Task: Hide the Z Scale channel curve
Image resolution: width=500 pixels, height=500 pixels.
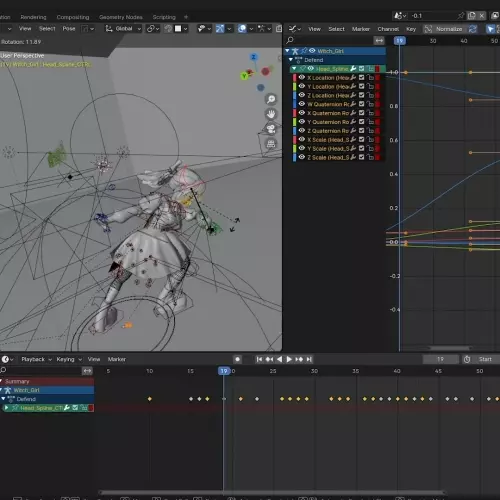Action: point(302,157)
